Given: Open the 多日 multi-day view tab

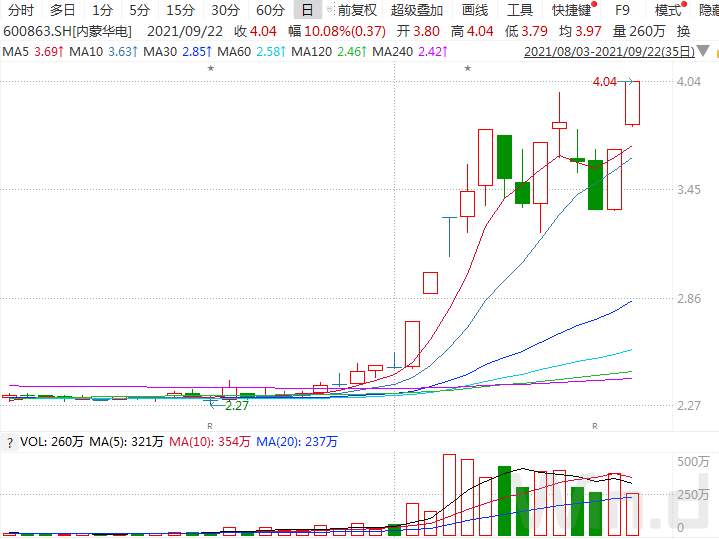Looking at the screenshot, I should click(62, 10).
